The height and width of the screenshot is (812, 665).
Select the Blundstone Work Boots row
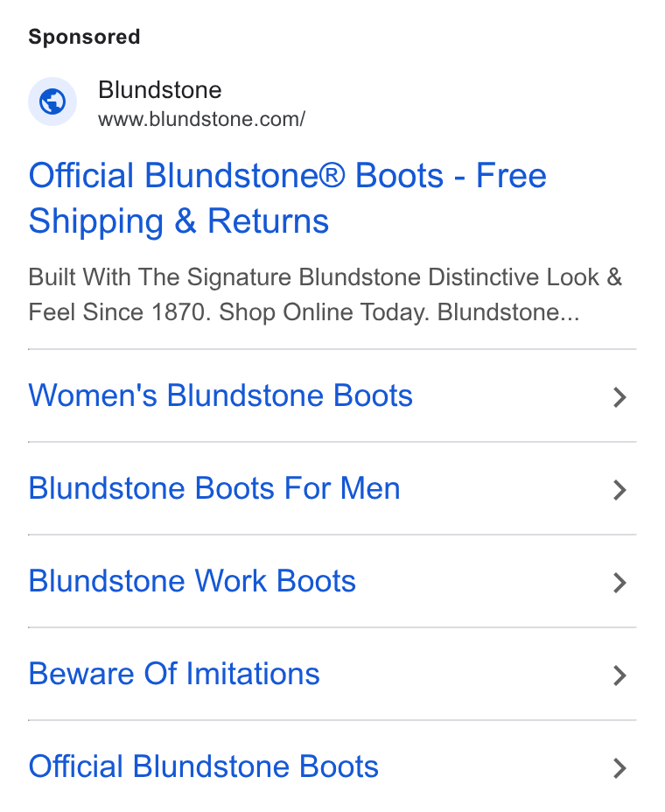click(x=332, y=581)
